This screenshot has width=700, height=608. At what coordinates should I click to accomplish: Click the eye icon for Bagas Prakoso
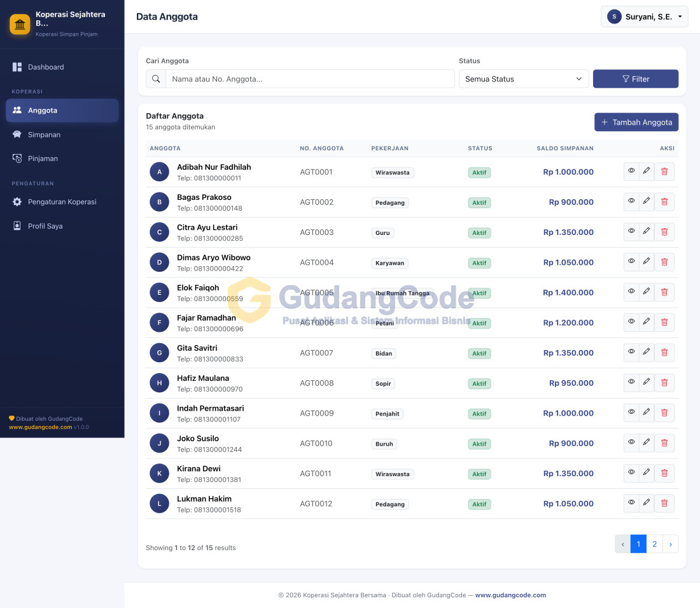tap(631, 201)
